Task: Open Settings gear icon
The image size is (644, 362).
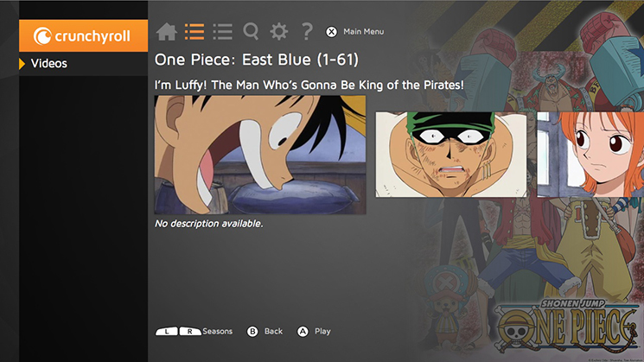Action: tap(278, 32)
